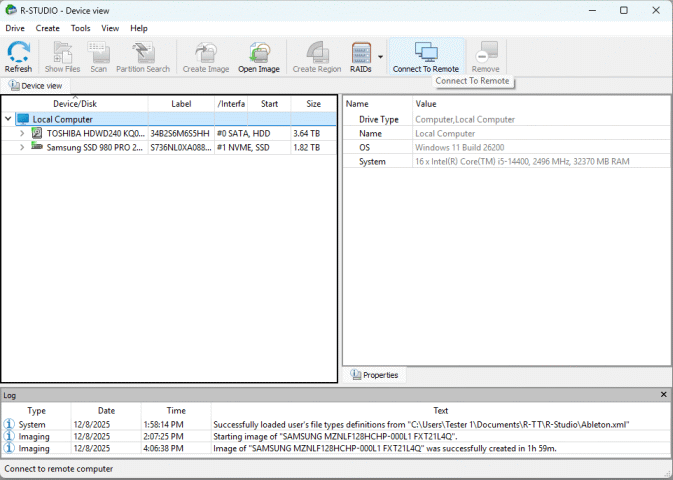This screenshot has width=673, height=480.
Task: Collapse the Local Computer tree node
Action: coord(9,119)
